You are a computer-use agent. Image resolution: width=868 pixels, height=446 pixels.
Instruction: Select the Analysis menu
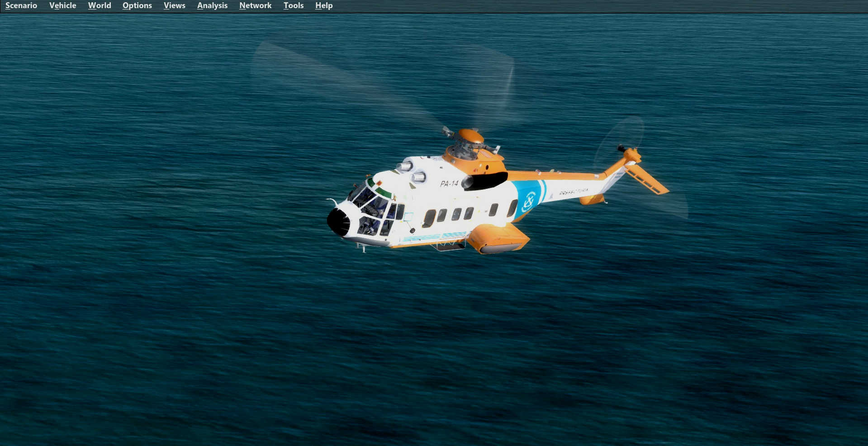click(x=212, y=5)
